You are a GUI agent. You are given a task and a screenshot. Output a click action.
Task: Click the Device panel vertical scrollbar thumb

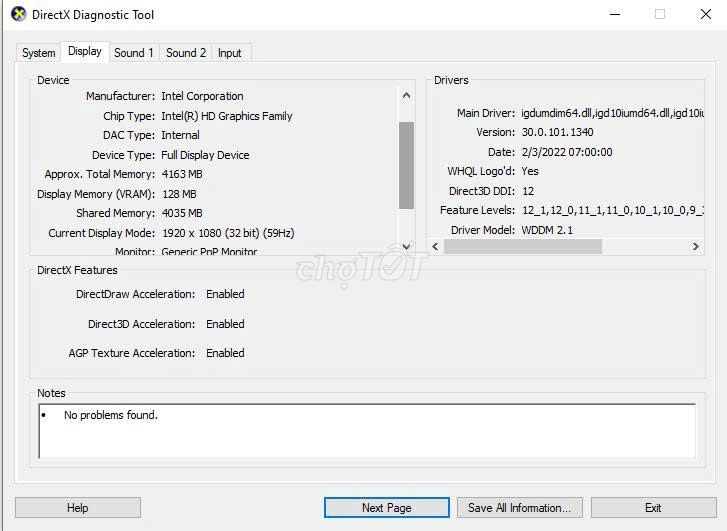pos(407,165)
